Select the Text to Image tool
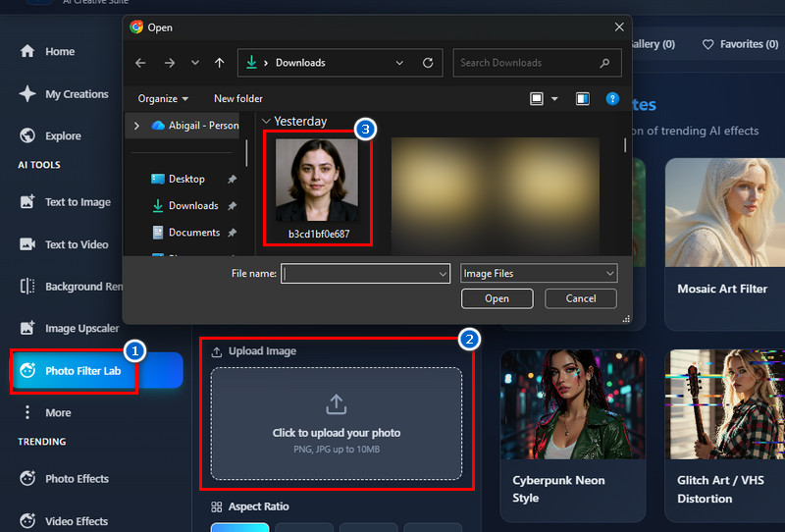 point(66,202)
